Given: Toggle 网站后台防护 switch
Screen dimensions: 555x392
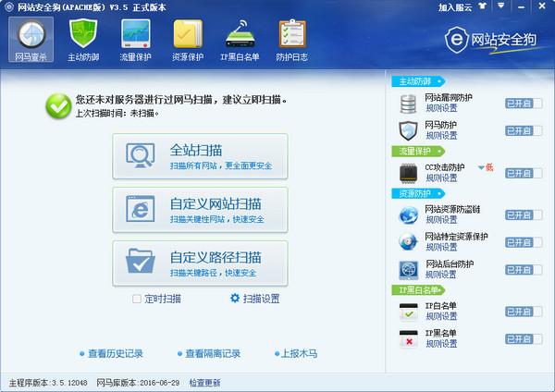Looking at the screenshot, I should (x=524, y=270).
